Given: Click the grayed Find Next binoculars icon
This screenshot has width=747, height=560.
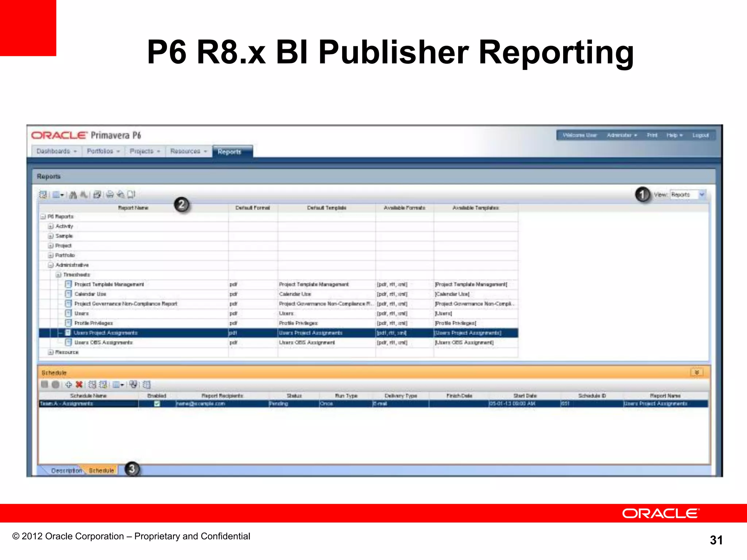Looking at the screenshot, I should point(84,195).
